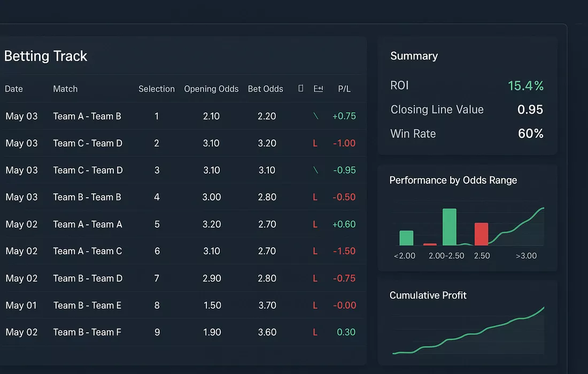The height and width of the screenshot is (374, 588).
Task: Click the 0.30 P/L value
Action: [x=346, y=332]
